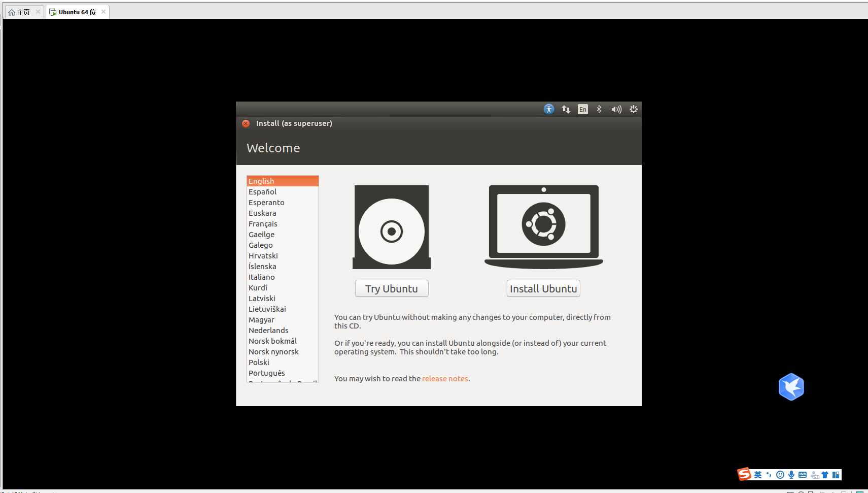The image size is (868, 493).
Task: Open the En keyboard layout indicator
Action: click(x=583, y=109)
